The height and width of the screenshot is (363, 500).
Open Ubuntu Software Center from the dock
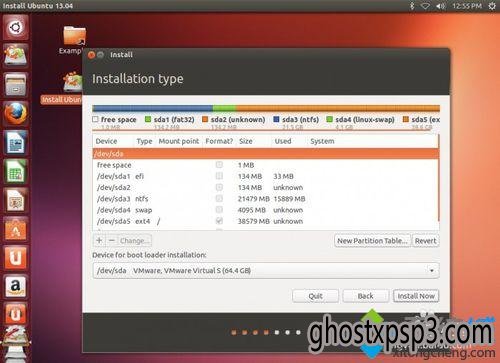16,229
